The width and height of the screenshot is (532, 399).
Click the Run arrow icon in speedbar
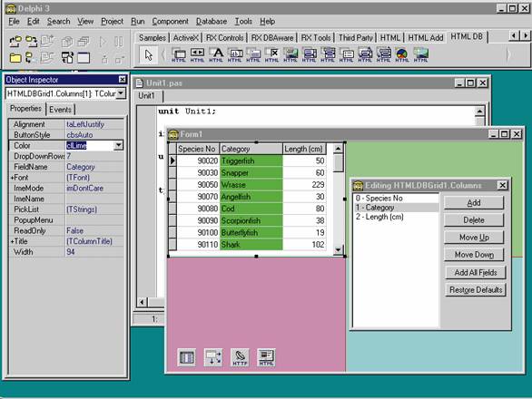[x=103, y=42]
